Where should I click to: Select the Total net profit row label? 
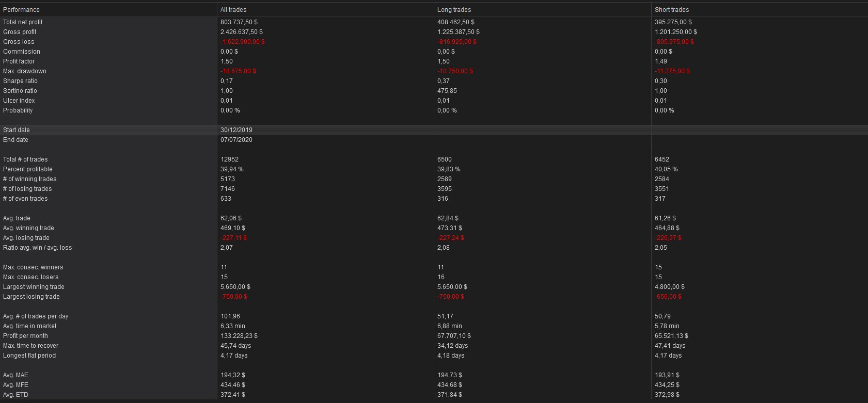pos(23,22)
